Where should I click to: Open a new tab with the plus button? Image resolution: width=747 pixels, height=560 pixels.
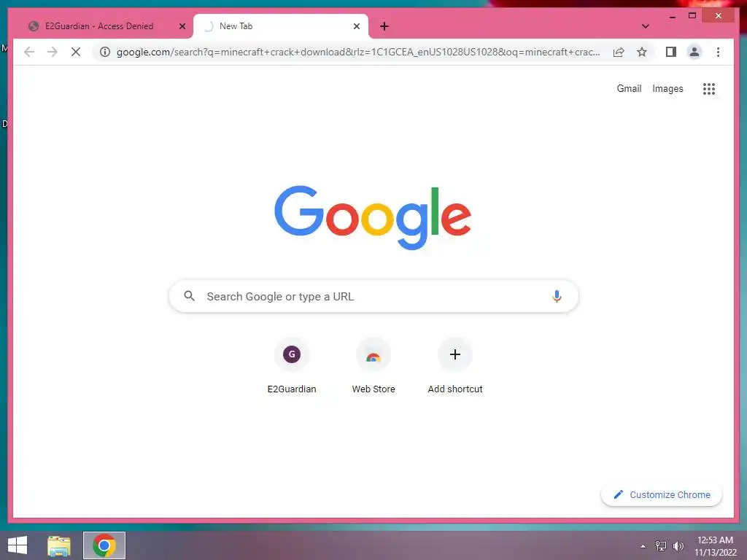click(x=384, y=26)
